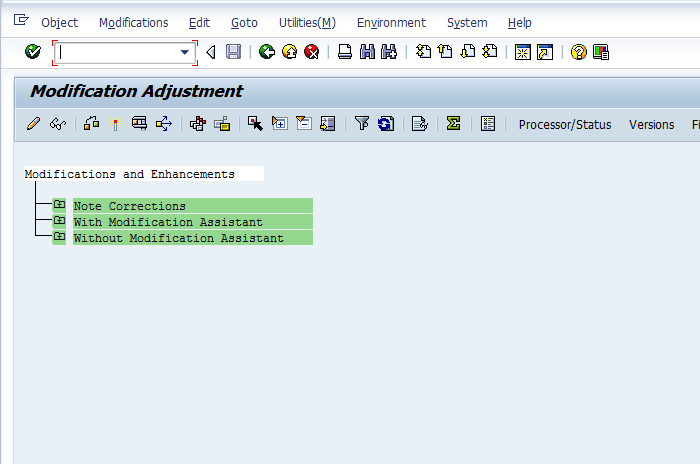Click the horizontal-arrows transfer icon

coord(164,123)
